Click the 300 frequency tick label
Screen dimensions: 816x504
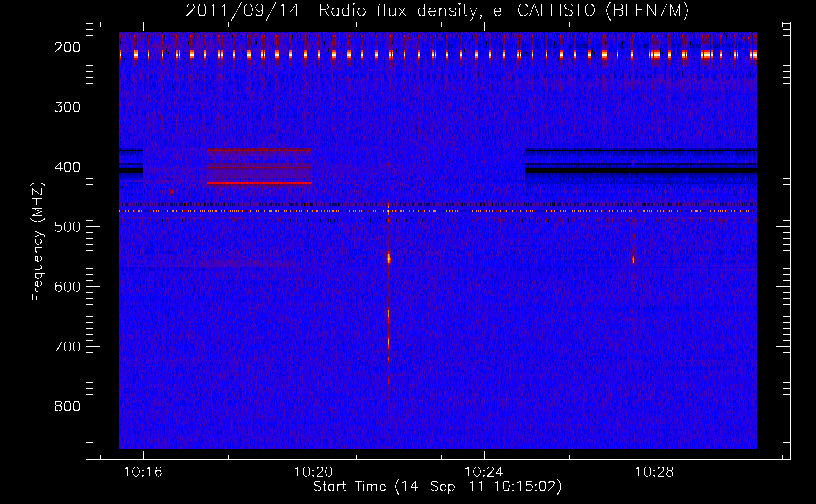tap(67, 107)
